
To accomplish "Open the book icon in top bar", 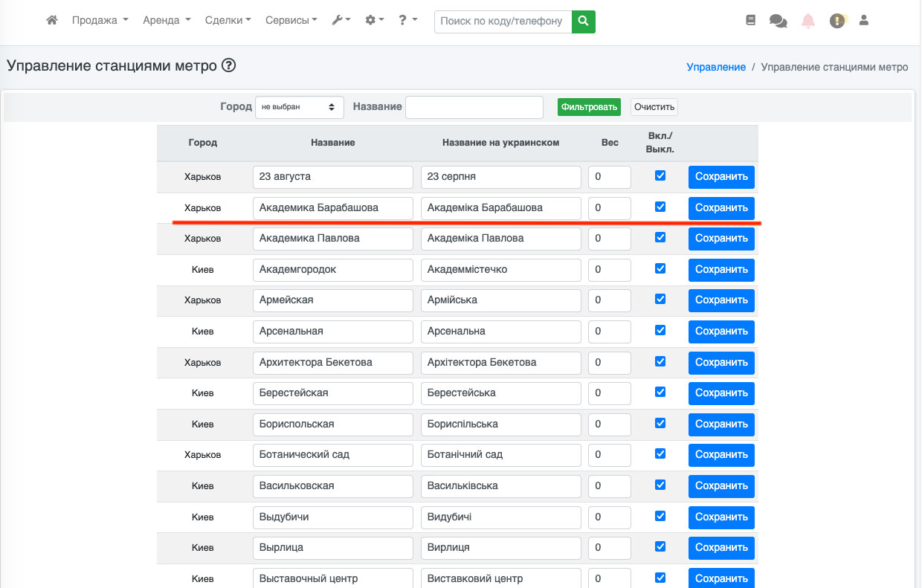I will pos(751,21).
